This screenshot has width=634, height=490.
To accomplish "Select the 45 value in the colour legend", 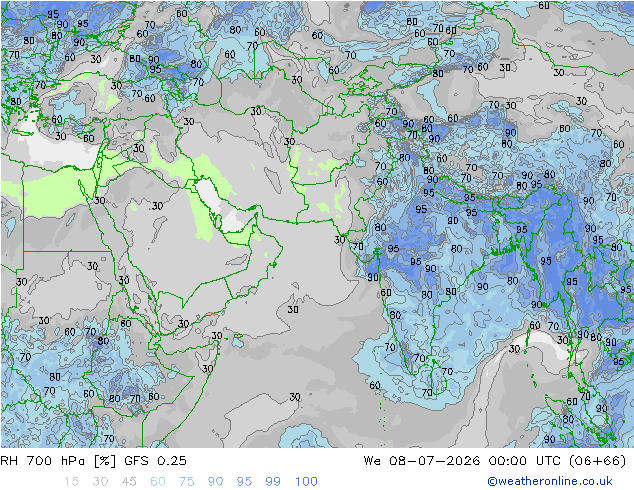I will (x=129, y=482).
